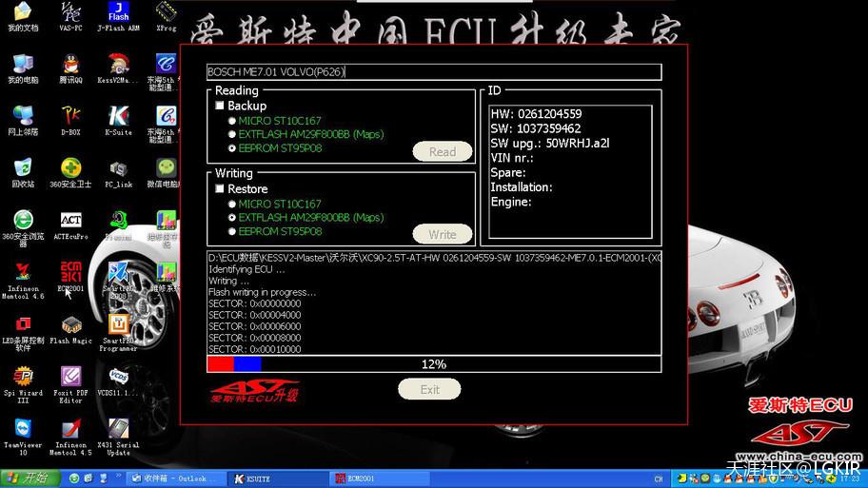Launch J-Flash ARM from the desktop
Viewport: 868px width, 488px height.
pyautogui.click(x=118, y=16)
